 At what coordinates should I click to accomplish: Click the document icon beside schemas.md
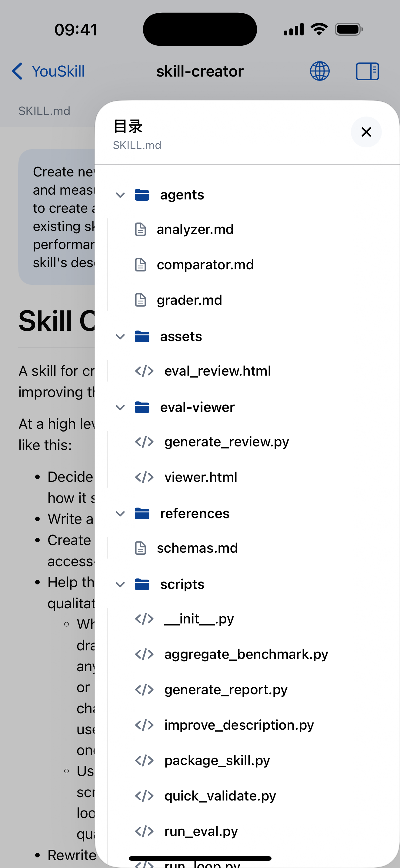pos(140,547)
